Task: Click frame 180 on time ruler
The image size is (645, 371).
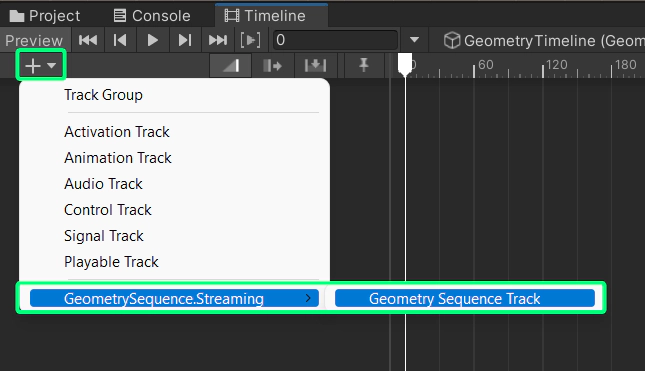Action: (626, 65)
